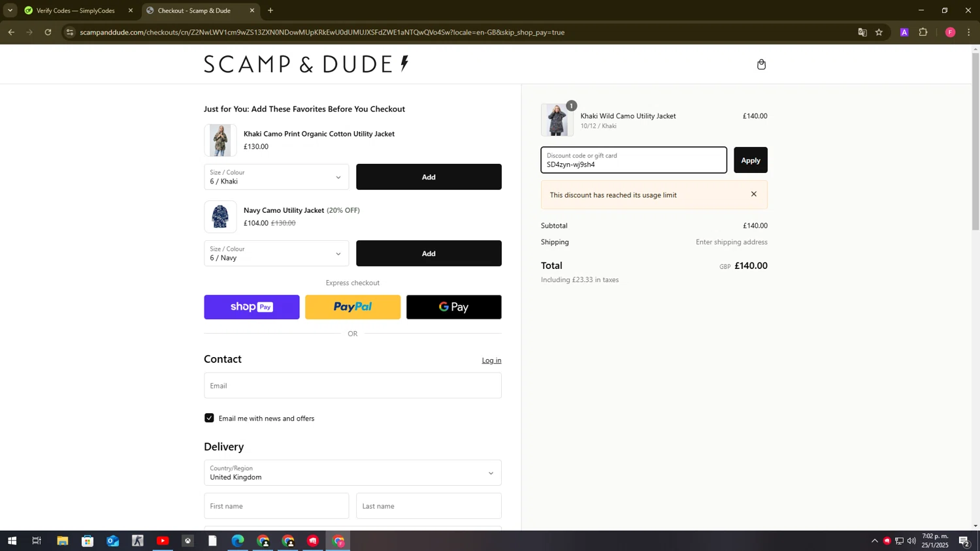The image size is (980, 551).
Task: Focus the First name field
Action: click(276, 506)
